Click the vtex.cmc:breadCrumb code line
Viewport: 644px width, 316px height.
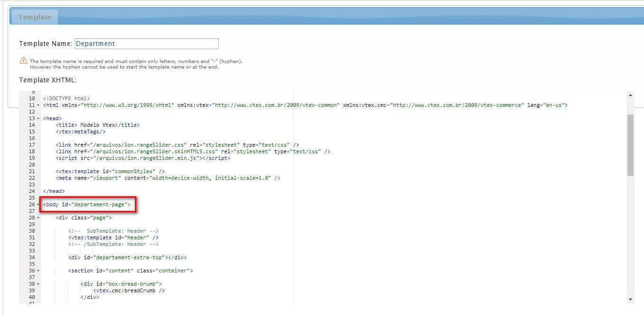click(129, 290)
